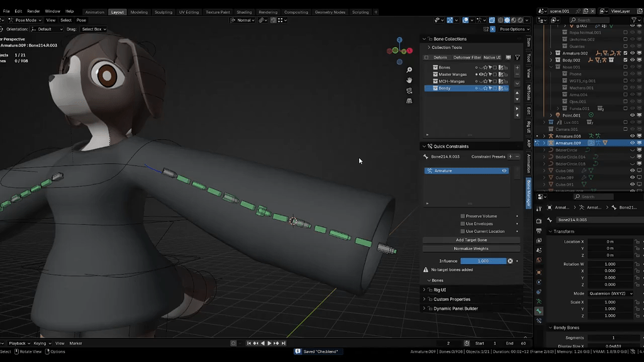Viewport: 644px width, 362px height.
Task: Enable Preserve Volume checkbox
Action: click(462, 216)
